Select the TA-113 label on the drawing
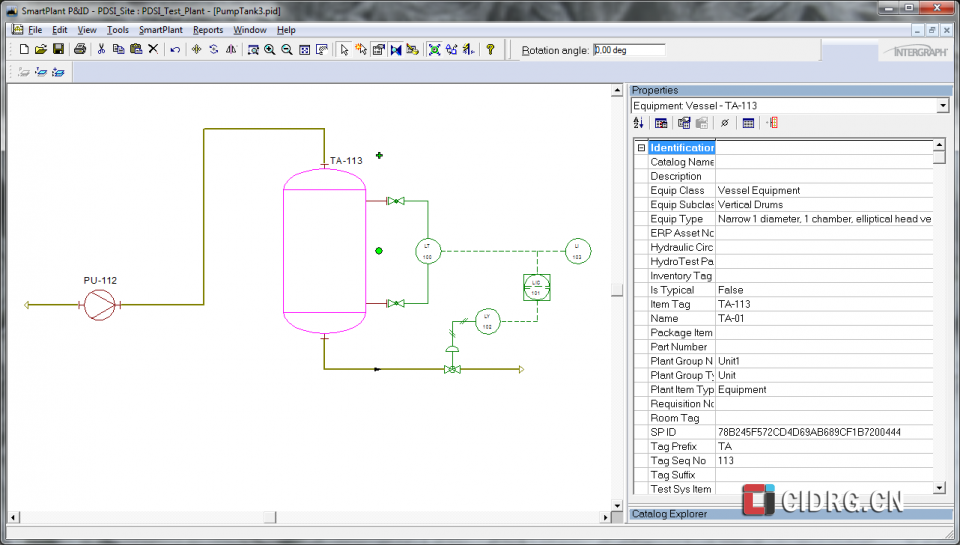 346,160
